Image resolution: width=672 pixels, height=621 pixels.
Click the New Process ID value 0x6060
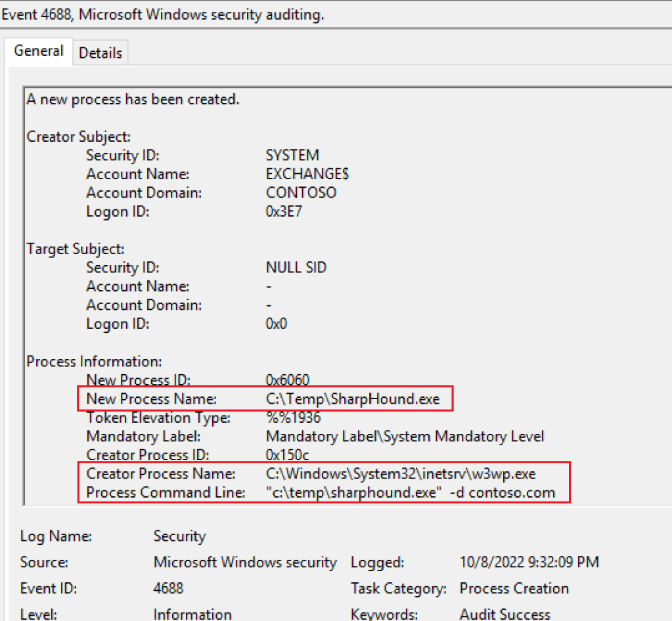point(287,380)
